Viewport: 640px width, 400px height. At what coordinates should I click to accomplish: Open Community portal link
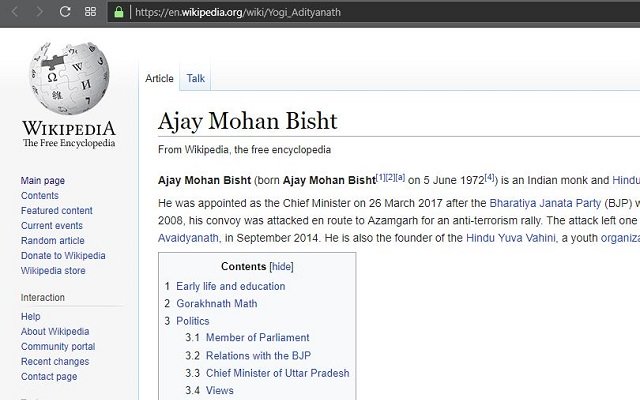58,347
